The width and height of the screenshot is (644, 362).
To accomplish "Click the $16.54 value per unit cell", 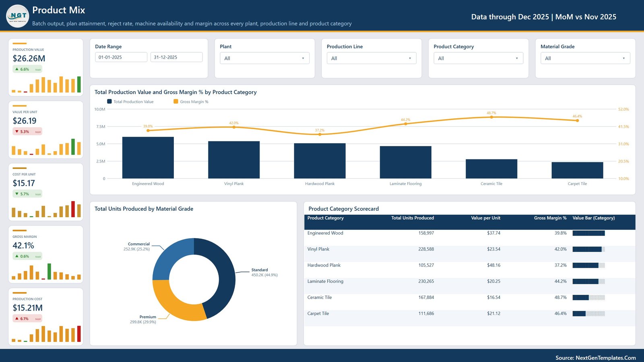I will pyautogui.click(x=493, y=298).
